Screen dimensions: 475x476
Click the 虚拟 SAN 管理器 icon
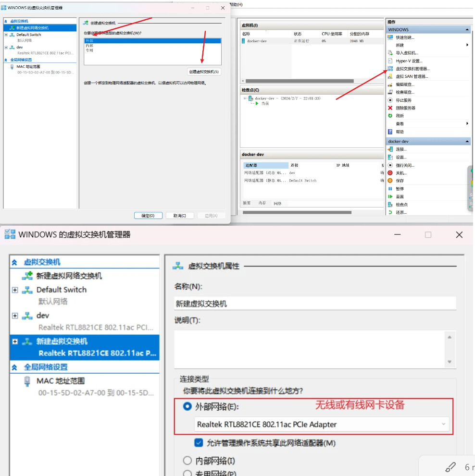390,76
